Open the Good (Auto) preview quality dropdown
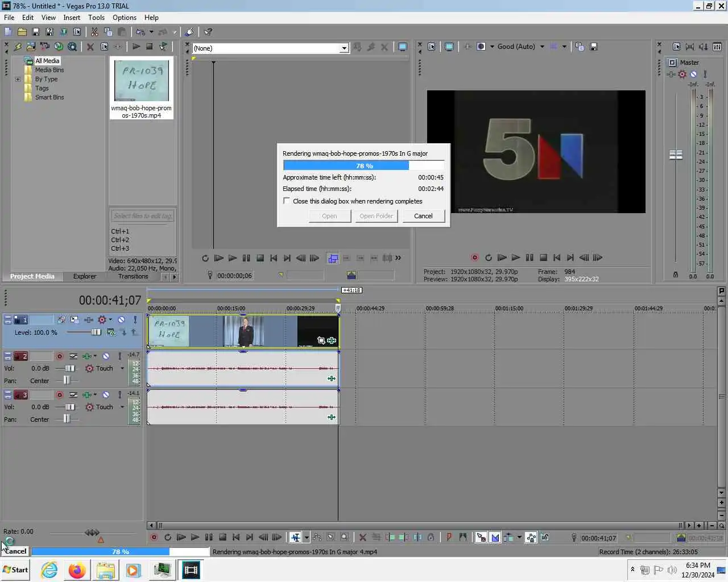Viewport: 728px width, 582px height. 542,47
